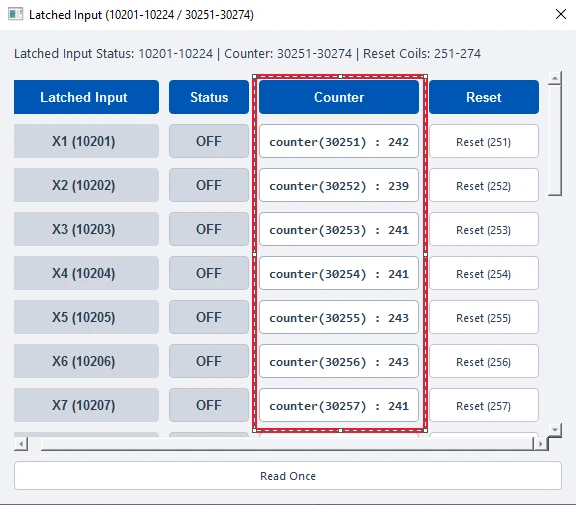Click the X1 (10201) input label
576x505 pixels.
pos(86,141)
